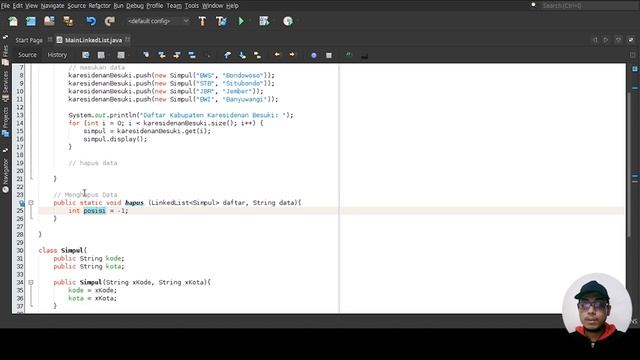Open the Tools menu
The width and height of the screenshot is (640, 360).
coord(191,6)
